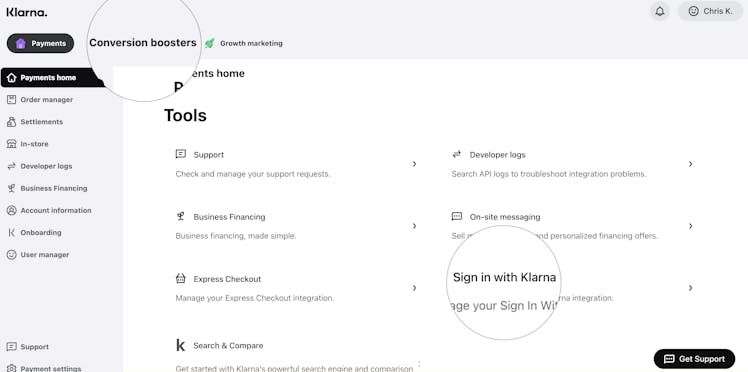748x372 pixels.
Task: Select the In-store shop icon
Action: 11,144
